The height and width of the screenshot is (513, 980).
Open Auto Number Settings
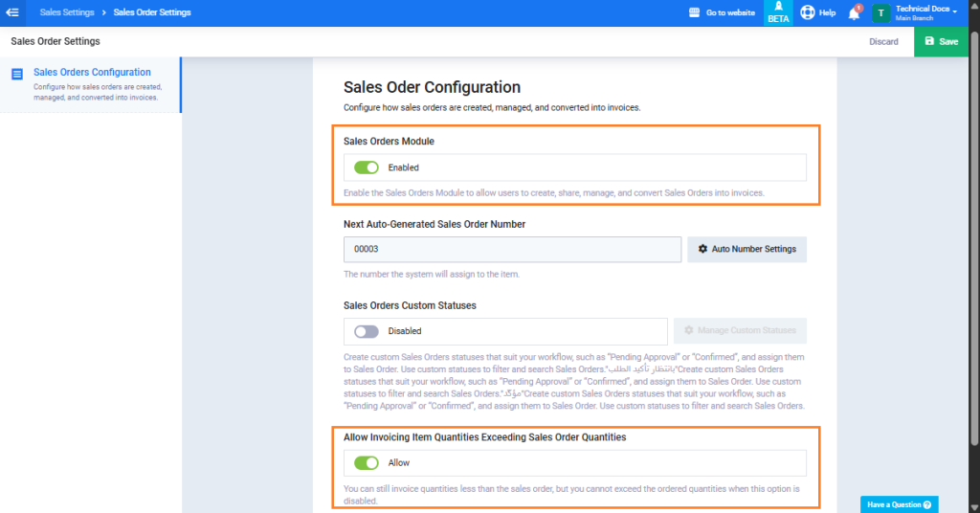point(746,249)
